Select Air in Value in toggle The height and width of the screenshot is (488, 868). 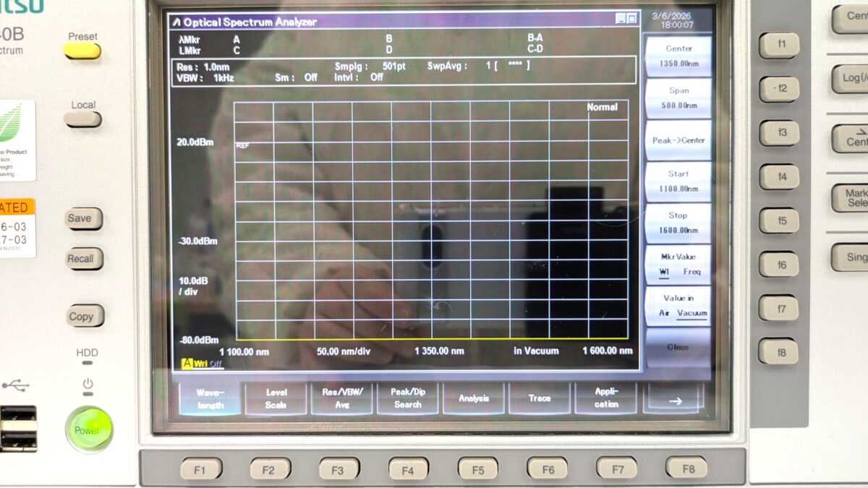click(664, 313)
